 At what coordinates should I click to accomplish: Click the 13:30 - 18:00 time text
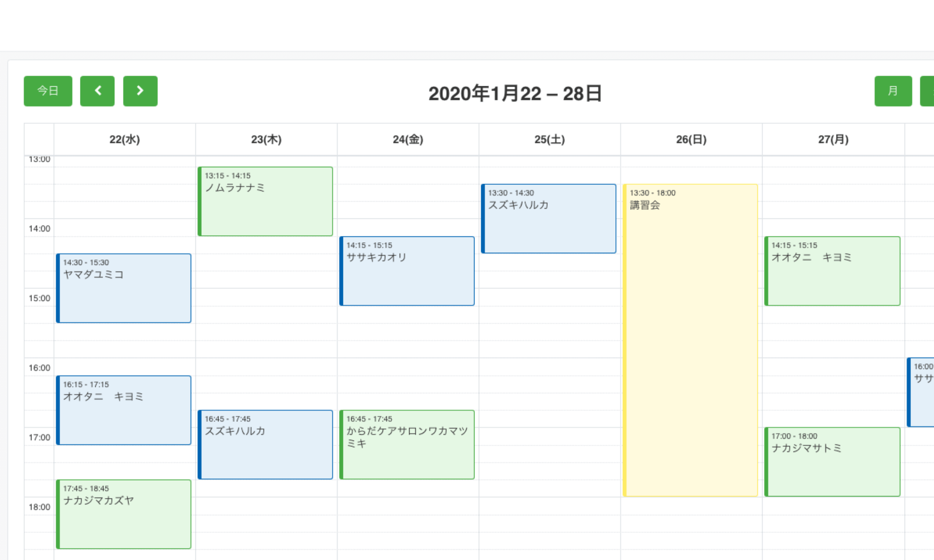[x=652, y=193]
